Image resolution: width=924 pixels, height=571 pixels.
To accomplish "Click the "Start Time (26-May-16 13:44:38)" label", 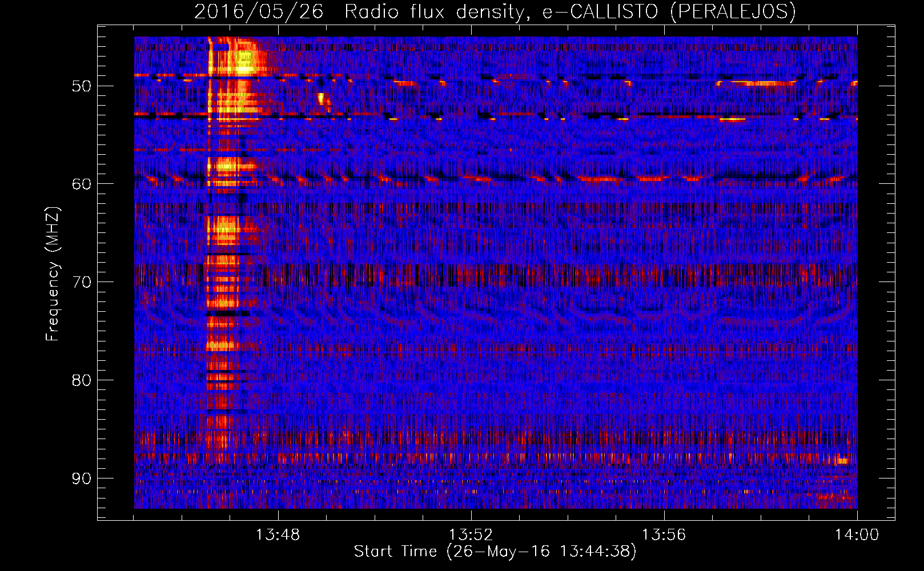I will pos(495,552).
